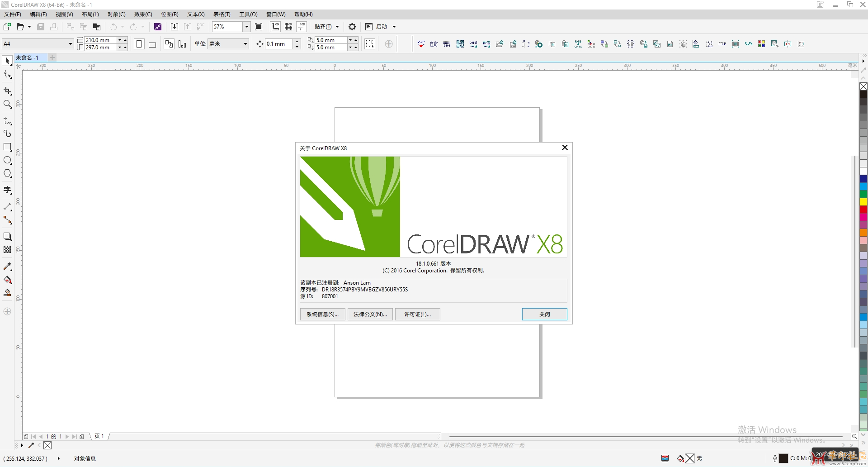Click the page width 210.0 mm field
This screenshot has width=868, height=467.
(101, 40)
